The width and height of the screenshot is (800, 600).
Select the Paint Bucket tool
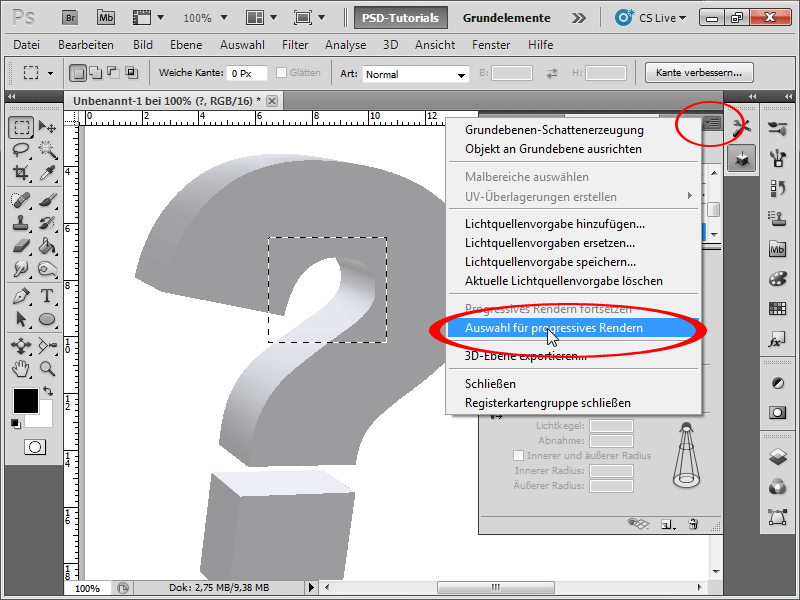pos(47,246)
